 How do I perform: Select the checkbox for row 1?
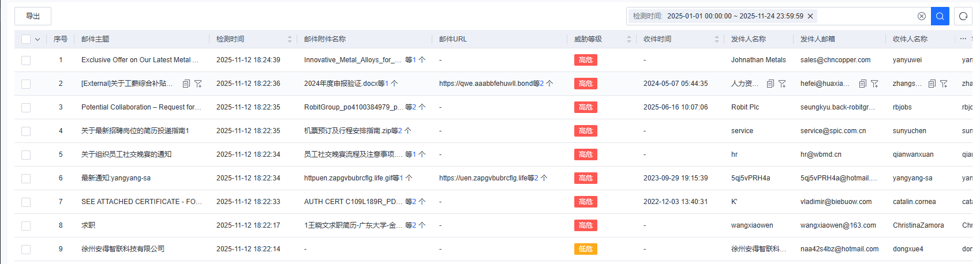coord(26,60)
